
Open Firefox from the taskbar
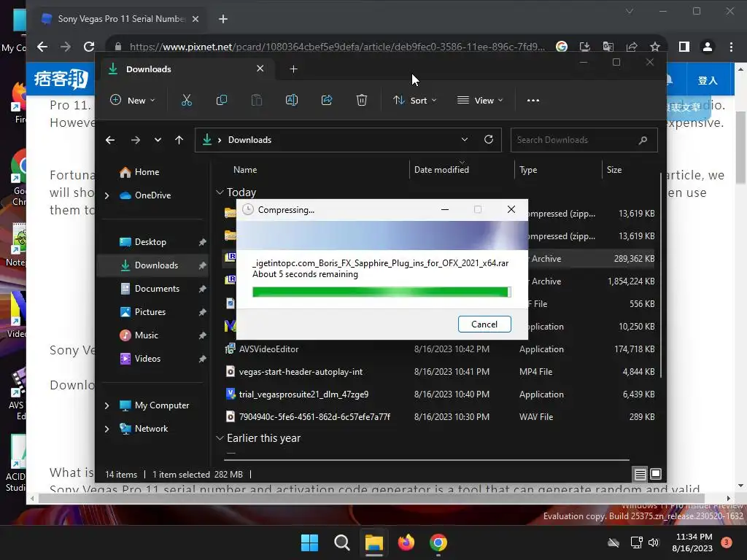[x=406, y=542]
